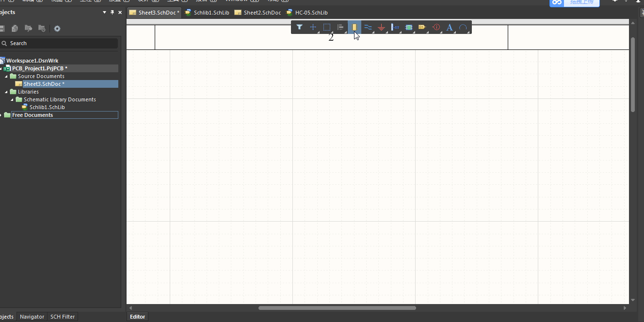Open the Projects panel dropdown arrow

(x=104, y=12)
